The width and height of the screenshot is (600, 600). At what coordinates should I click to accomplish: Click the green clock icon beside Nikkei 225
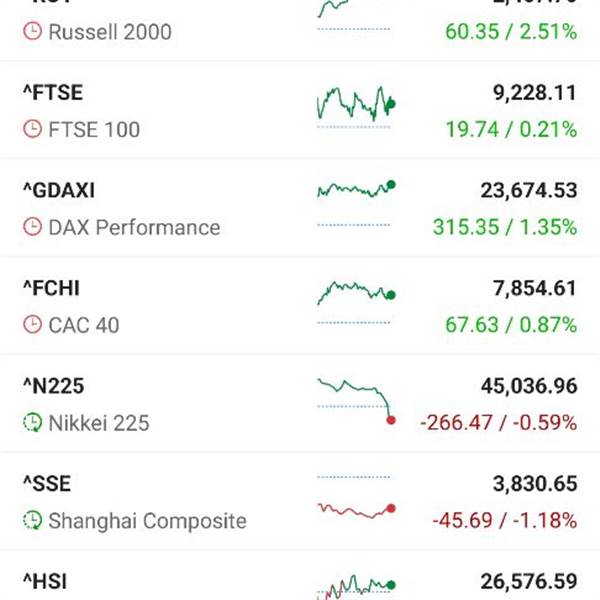pos(33,423)
